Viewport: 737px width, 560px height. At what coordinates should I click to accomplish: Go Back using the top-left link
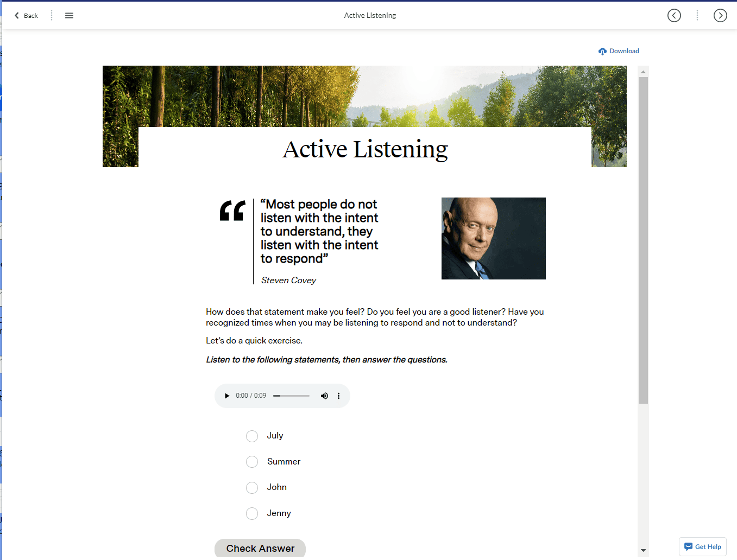[26, 15]
